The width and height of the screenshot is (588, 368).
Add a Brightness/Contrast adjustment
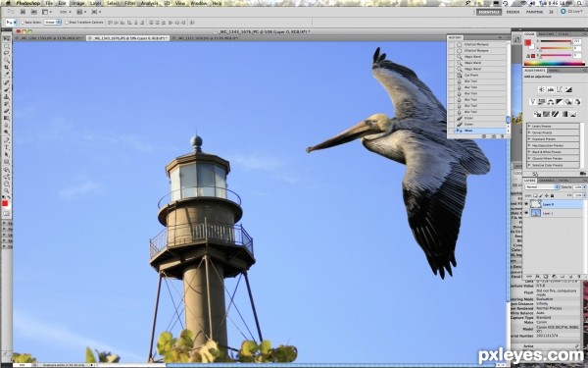(542, 89)
